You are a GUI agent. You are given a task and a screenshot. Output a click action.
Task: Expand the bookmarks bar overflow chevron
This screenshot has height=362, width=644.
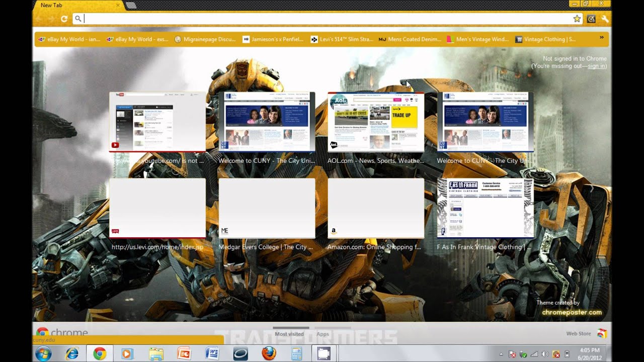(601, 38)
